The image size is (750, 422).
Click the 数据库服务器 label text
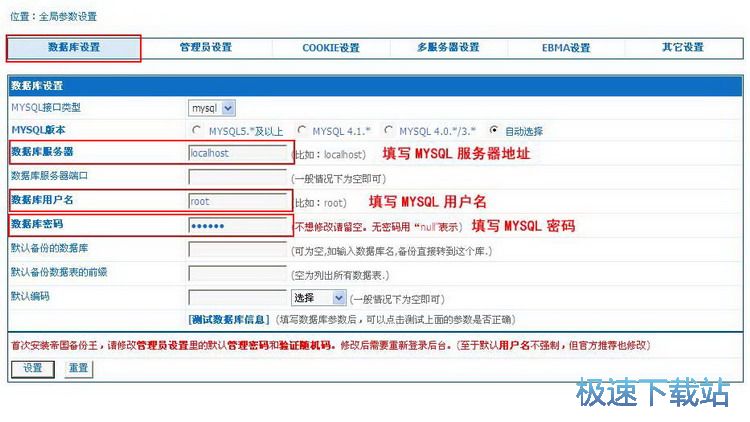pos(42,152)
